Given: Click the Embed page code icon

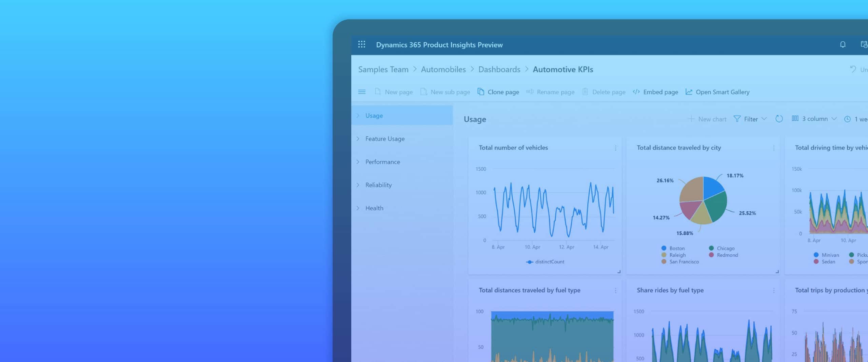Looking at the screenshot, I should coord(636,92).
